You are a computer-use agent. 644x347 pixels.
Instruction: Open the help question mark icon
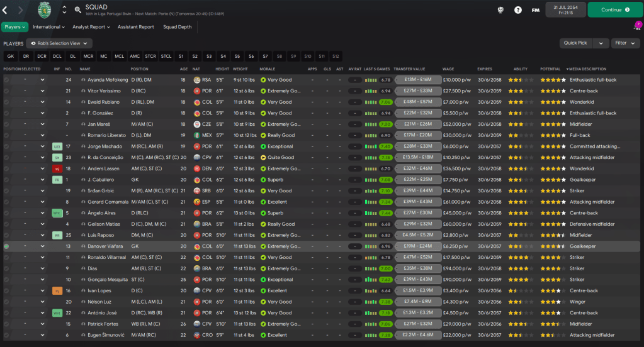[x=517, y=10]
